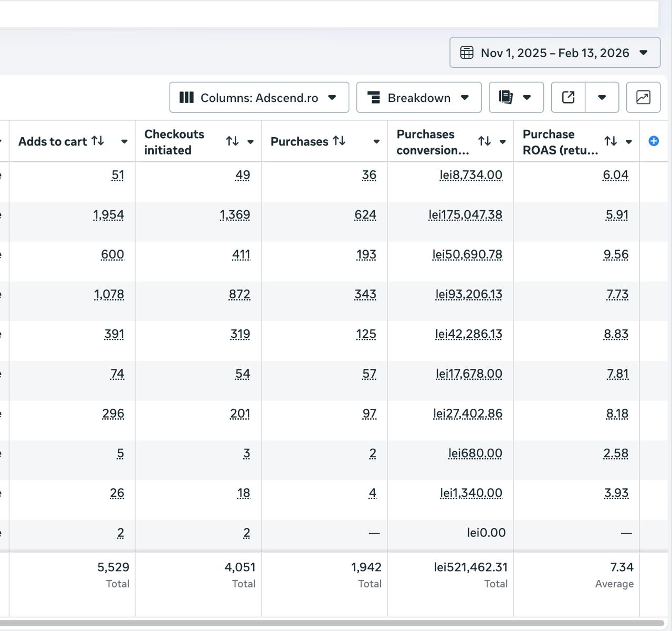Click the ROAS value 7.81

(617, 374)
